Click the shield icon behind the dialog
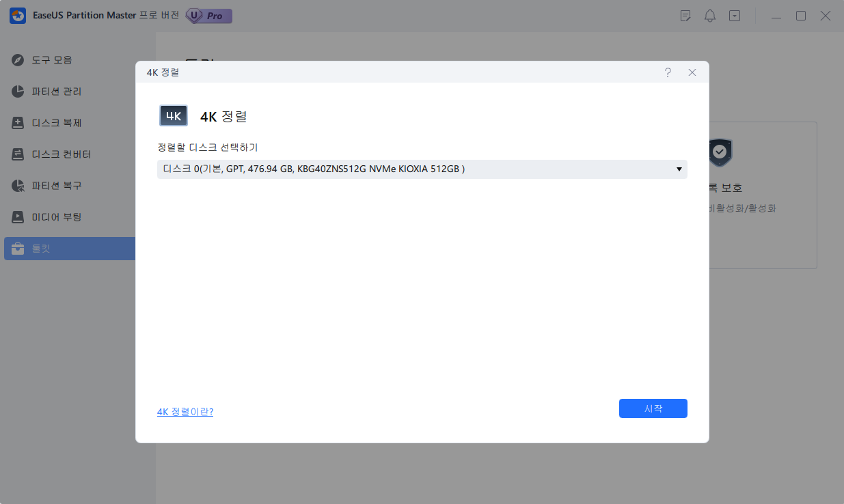Screen dimensions: 844x504 point(720,153)
